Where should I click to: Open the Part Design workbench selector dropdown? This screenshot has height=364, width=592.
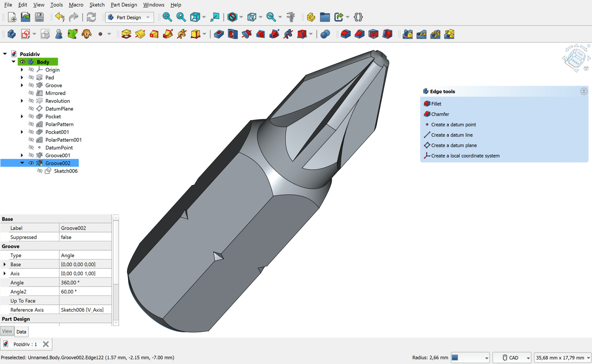pyautogui.click(x=148, y=17)
